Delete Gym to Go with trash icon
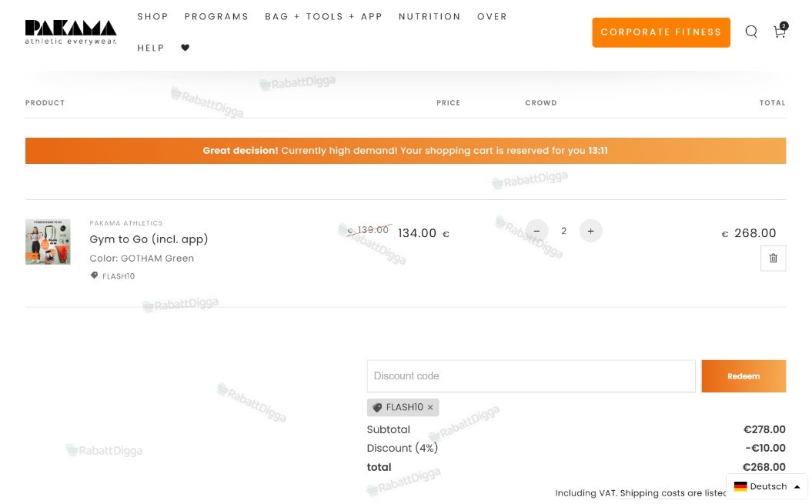Image resolution: width=812 pixels, height=504 pixels. (773, 258)
